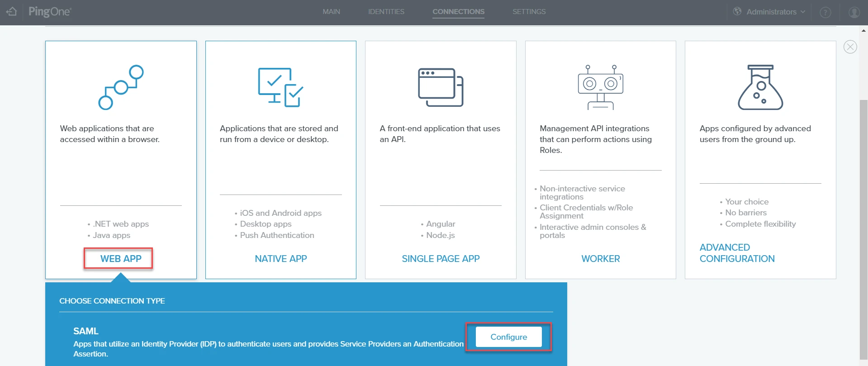Viewport: 868px width, 366px height.
Task: Close the application type panel with X
Action: 850,47
